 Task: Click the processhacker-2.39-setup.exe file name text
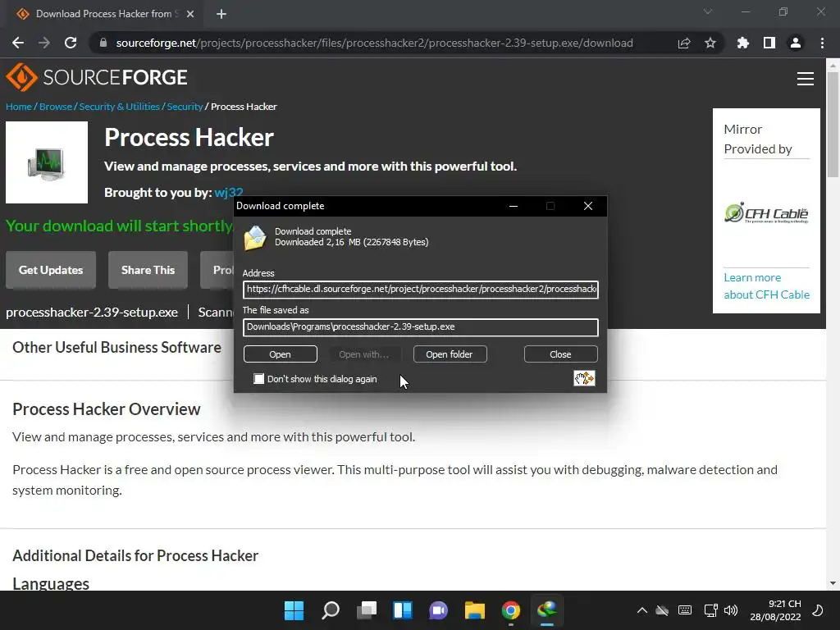pos(92,313)
